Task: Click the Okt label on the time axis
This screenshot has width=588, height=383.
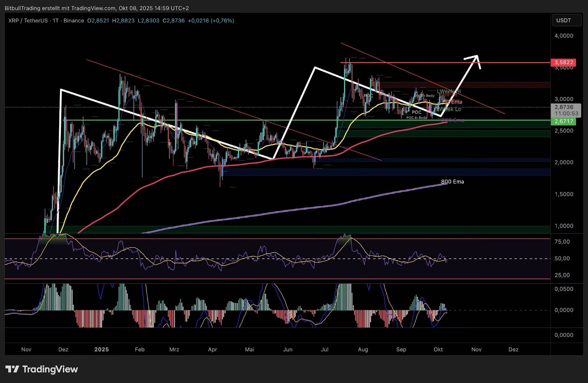Action: tap(438, 349)
